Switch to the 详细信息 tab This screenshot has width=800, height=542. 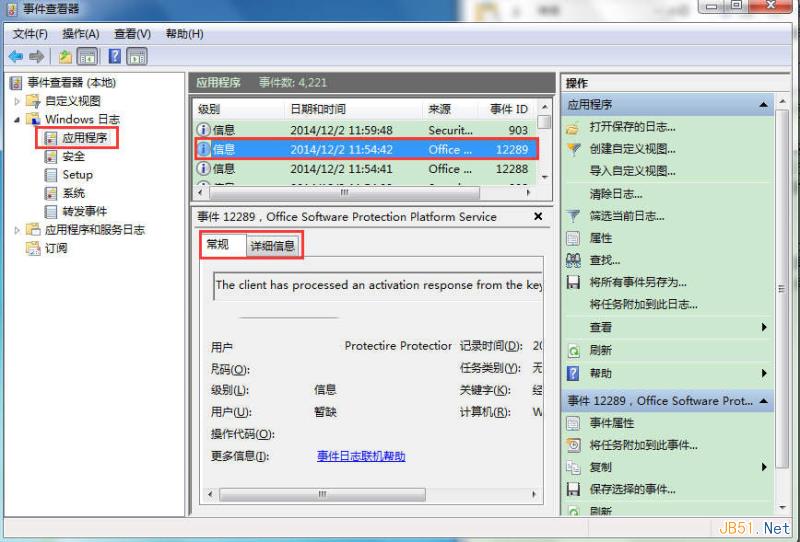tap(273, 246)
